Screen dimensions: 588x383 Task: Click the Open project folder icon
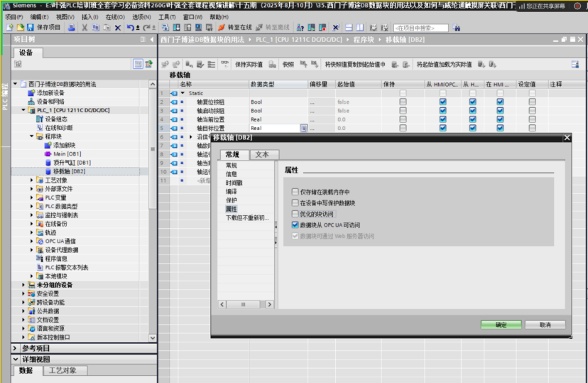tap(21, 28)
